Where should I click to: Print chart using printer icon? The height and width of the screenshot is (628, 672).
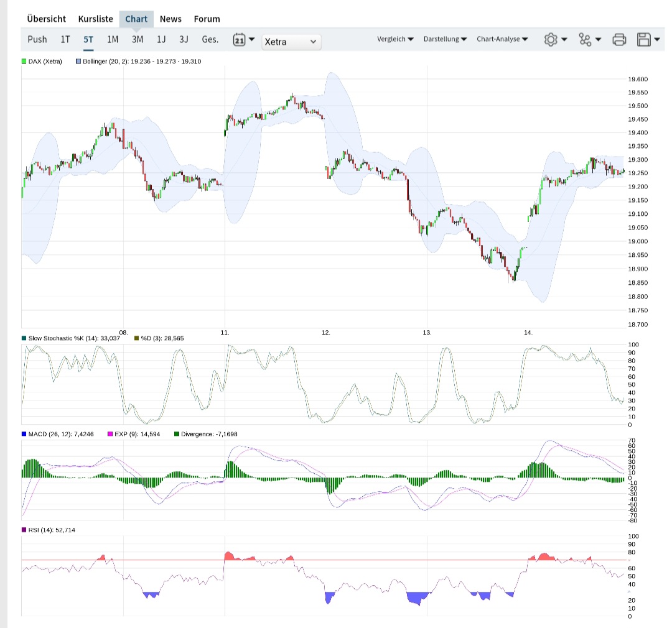[619, 39]
